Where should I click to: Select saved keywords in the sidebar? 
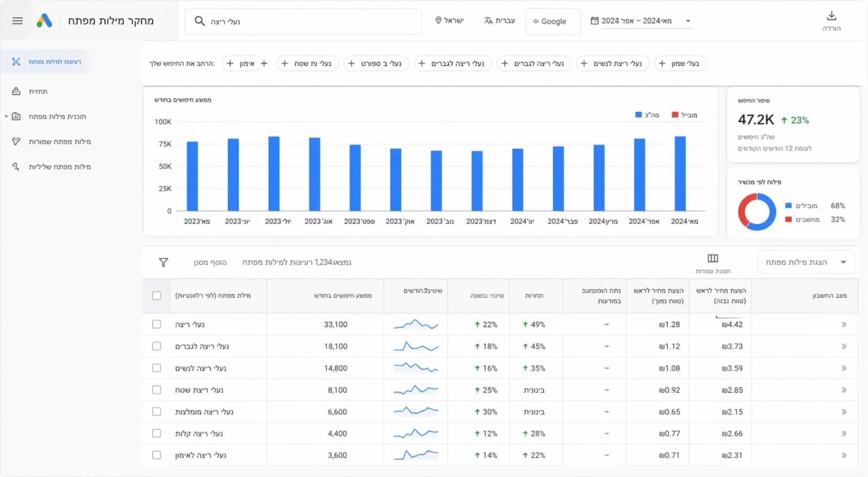tap(60, 142)
